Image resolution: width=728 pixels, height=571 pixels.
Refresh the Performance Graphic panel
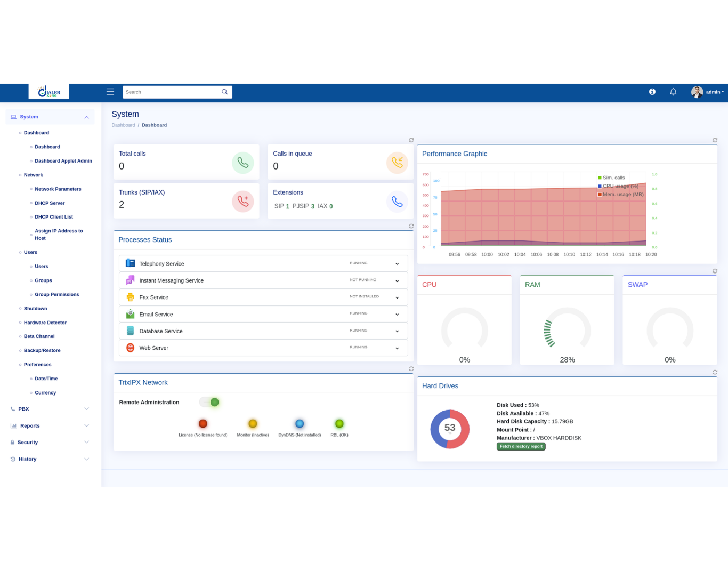(715, 140)
